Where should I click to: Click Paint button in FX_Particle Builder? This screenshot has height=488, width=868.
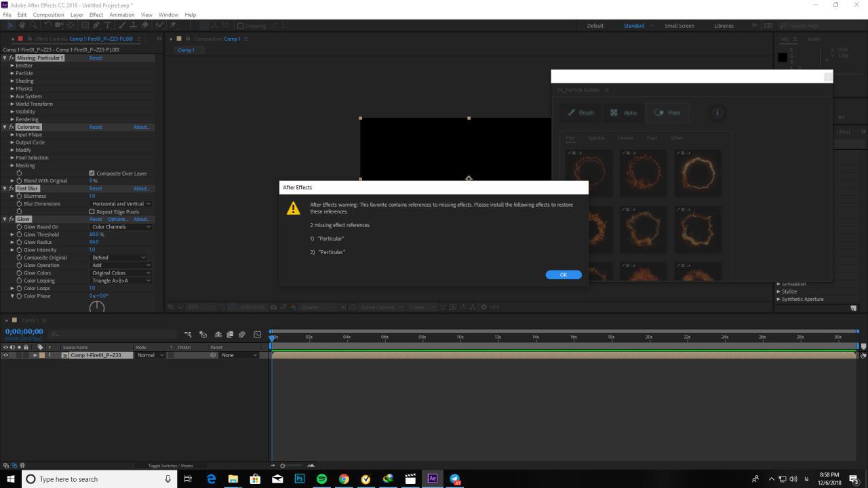(667, 113)
